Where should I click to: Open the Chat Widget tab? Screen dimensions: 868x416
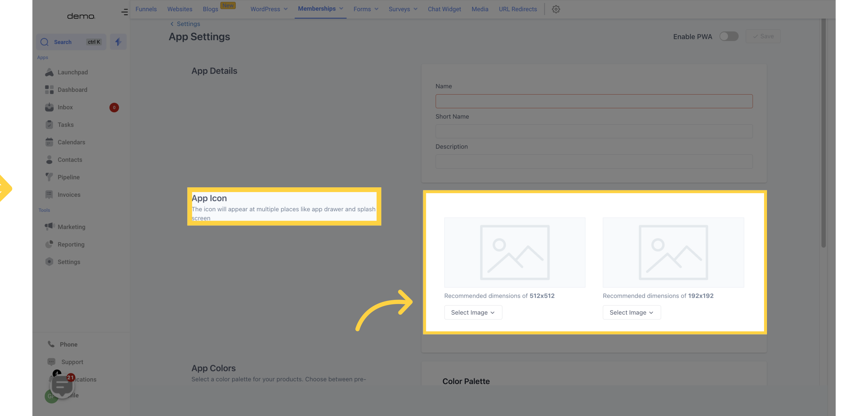pos(444,9)
